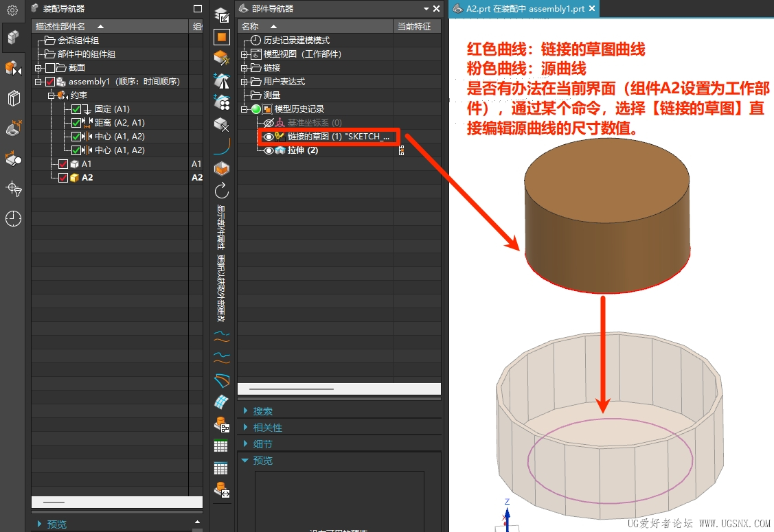Click the blue spline curve toolbar icon
Viewport: 774px width, 532px height.
click(222, 147)
